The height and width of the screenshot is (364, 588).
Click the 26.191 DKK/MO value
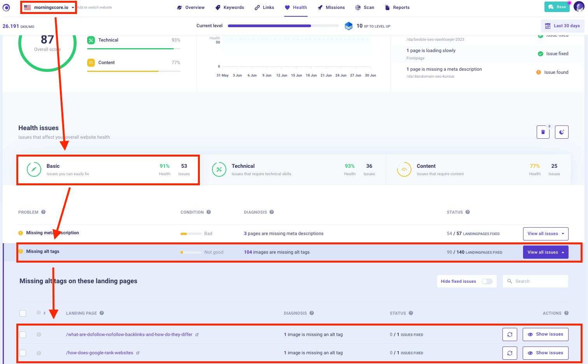tap(18, 26)
